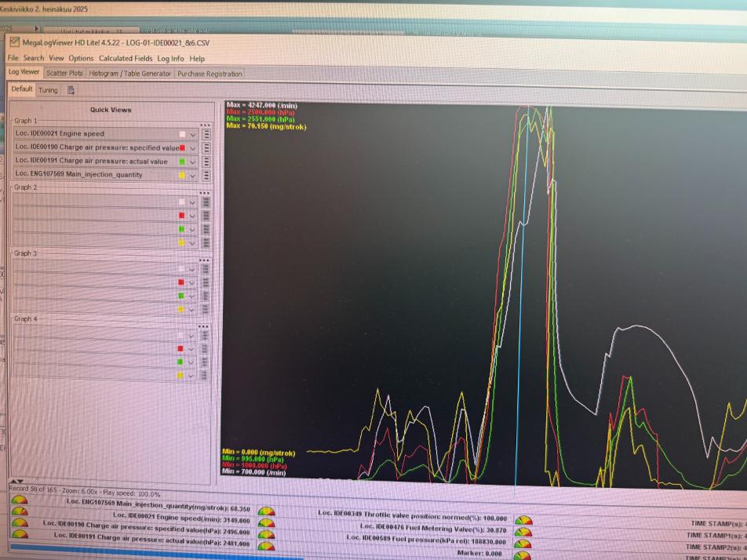Open the Log Info menu
This screenshot has height=560, width=747.
(x=170, y=58)
